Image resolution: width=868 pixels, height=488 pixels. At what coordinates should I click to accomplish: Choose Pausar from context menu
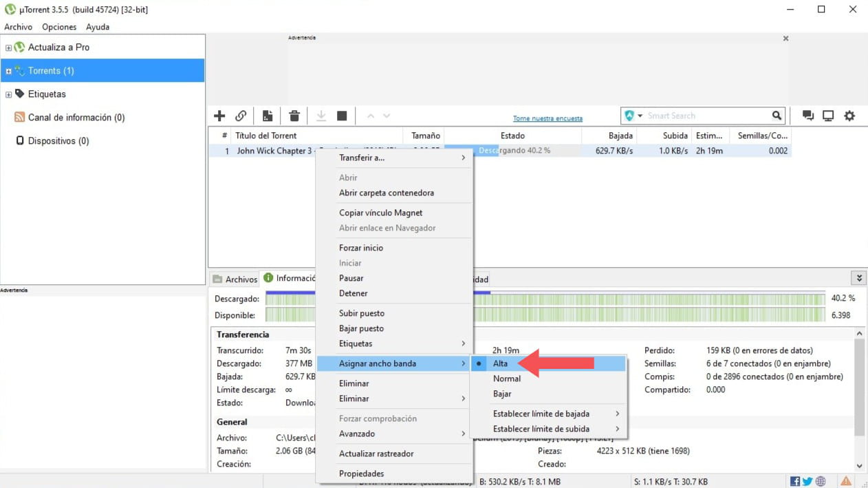395,278
